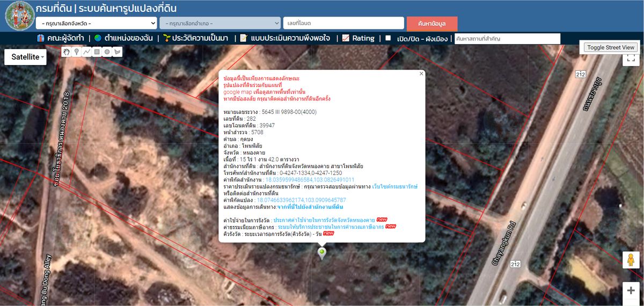644x306 pixels.
Task: Click the red ค้นหาข้อมูล search button
Action: coord(432,24)
